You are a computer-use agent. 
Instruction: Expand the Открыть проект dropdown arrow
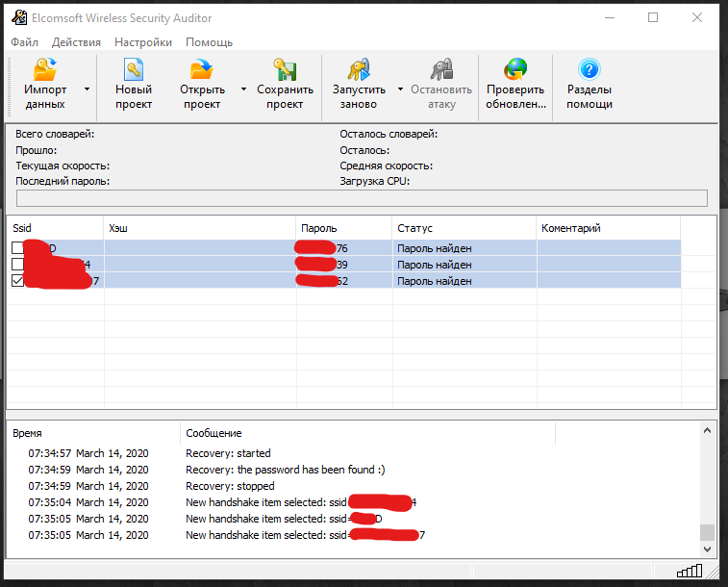(242, 89)
